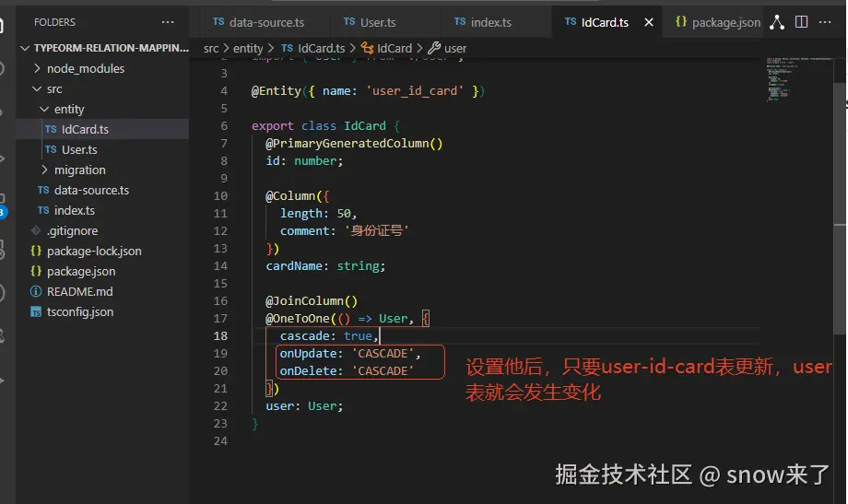Click @JoinColumn() on line 16
Image resolution: width=848 pixels, height=504 pixels.
pyautogui.click(x=312, y=300)
